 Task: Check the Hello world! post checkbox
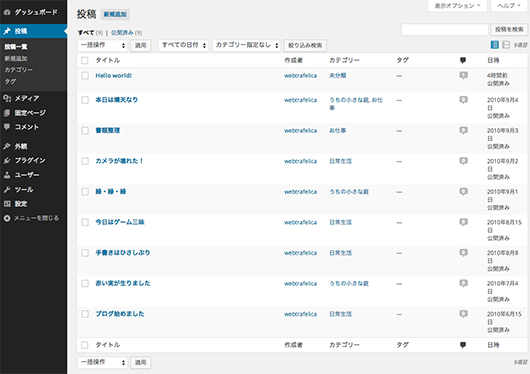coord(85,75)
